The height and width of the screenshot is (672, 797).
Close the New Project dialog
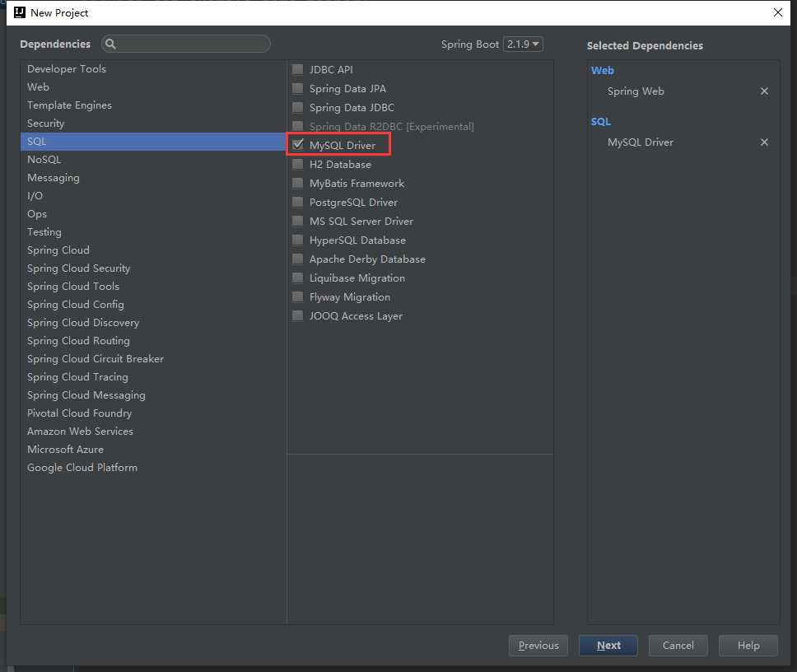tap(778, 12)
